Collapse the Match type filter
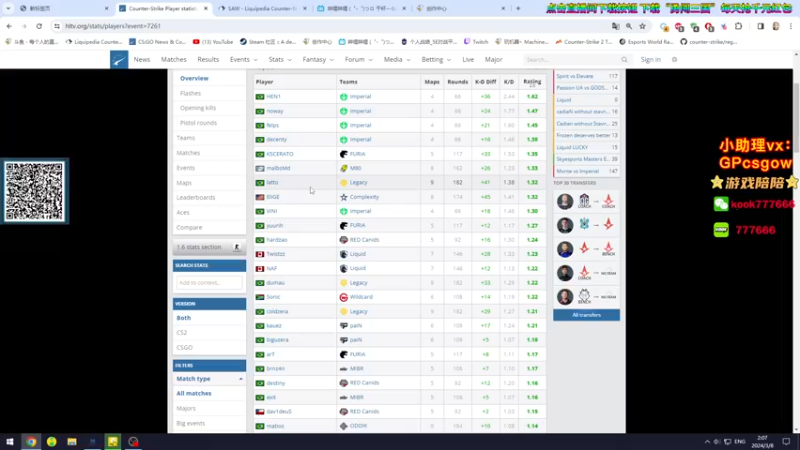Image resolution: width=800 pixels, height=450 pixels. (240, 379)
